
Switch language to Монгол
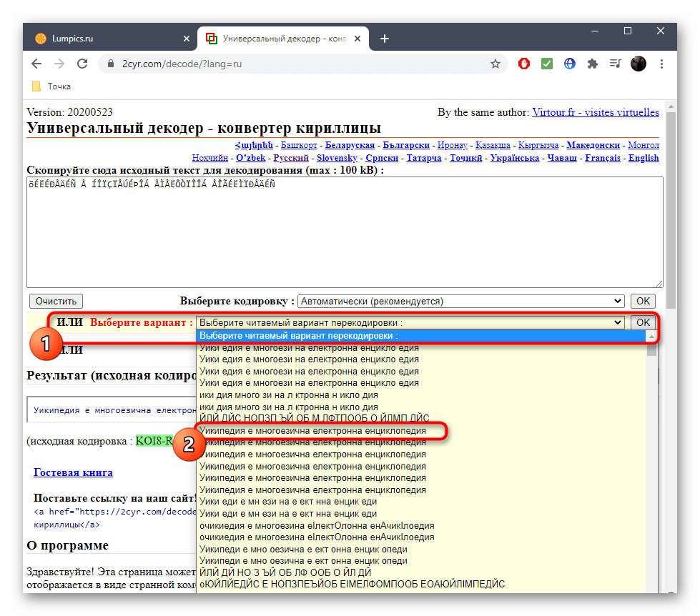coord(644,145)
